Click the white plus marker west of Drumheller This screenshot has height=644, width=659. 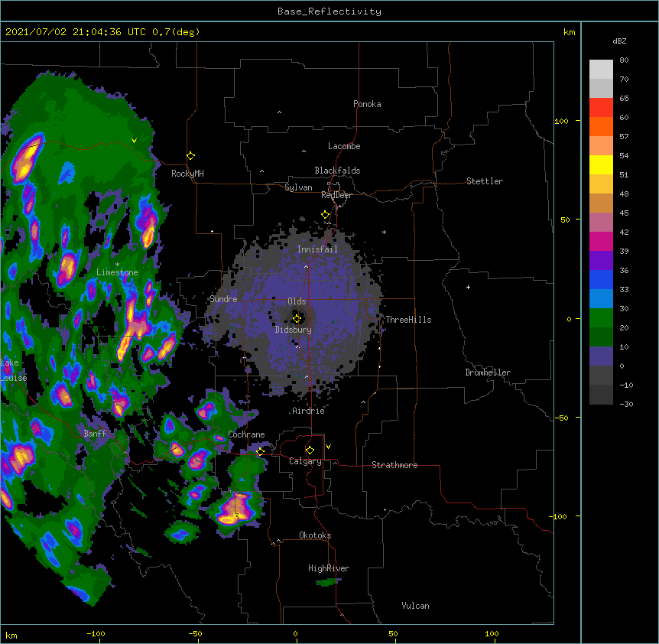(468, 287)
